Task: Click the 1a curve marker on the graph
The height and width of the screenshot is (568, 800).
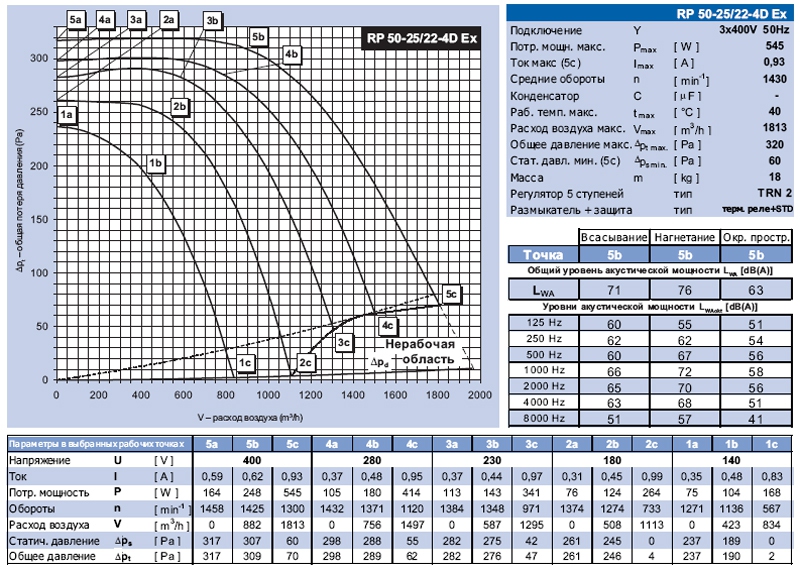Action: (x=67, y=117)
